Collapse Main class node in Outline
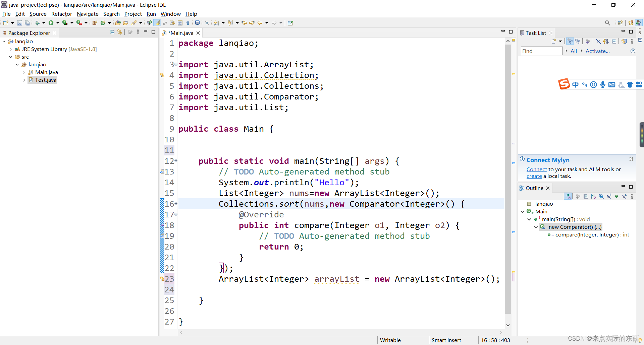 pyautogui.click(x=522, y=211)
